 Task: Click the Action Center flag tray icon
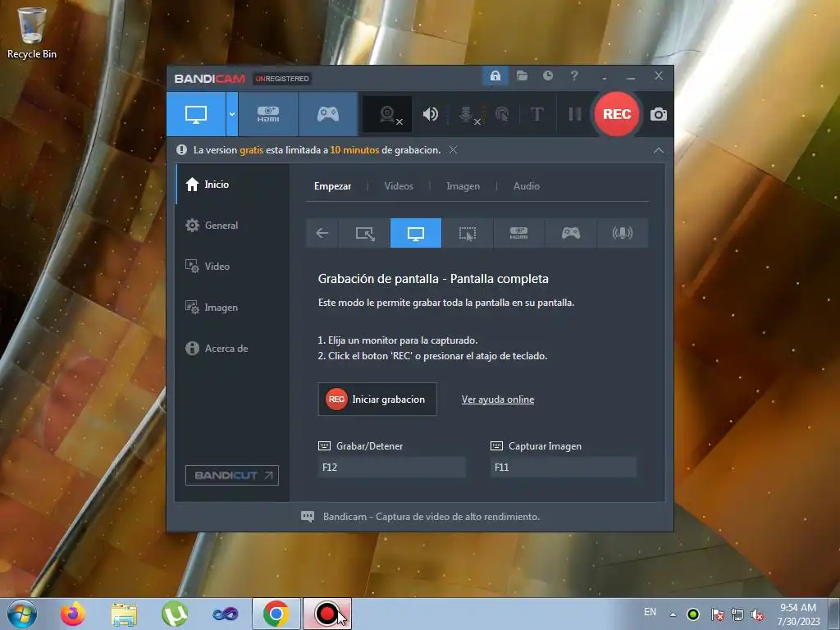pyautogui.click(x=717, y=614)
